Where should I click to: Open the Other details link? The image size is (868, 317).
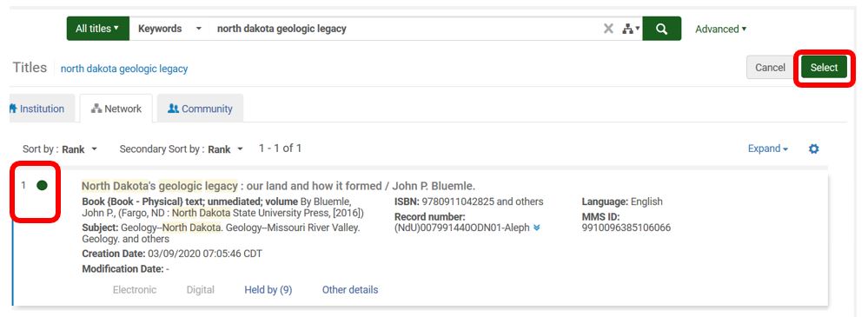(350, 290)
